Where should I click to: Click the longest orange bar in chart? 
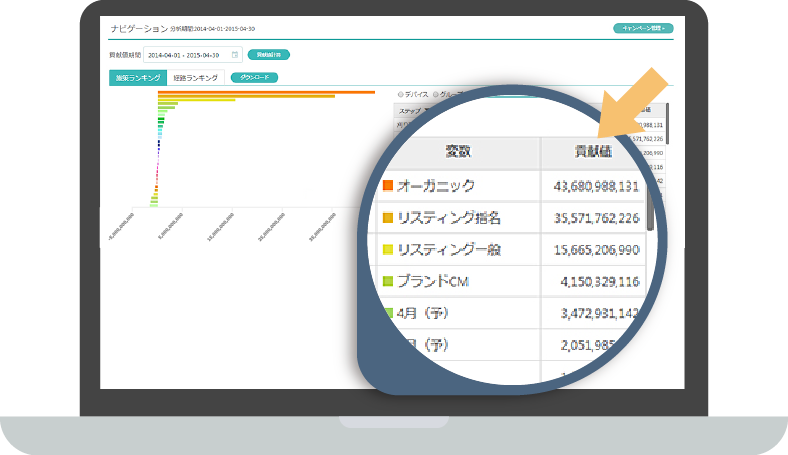[x=266, y=92]
